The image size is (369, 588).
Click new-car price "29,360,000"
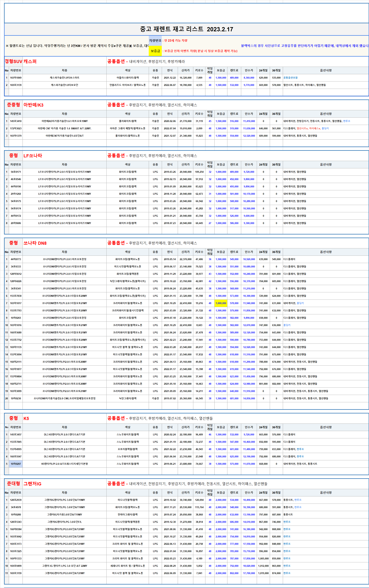[185, 398]
